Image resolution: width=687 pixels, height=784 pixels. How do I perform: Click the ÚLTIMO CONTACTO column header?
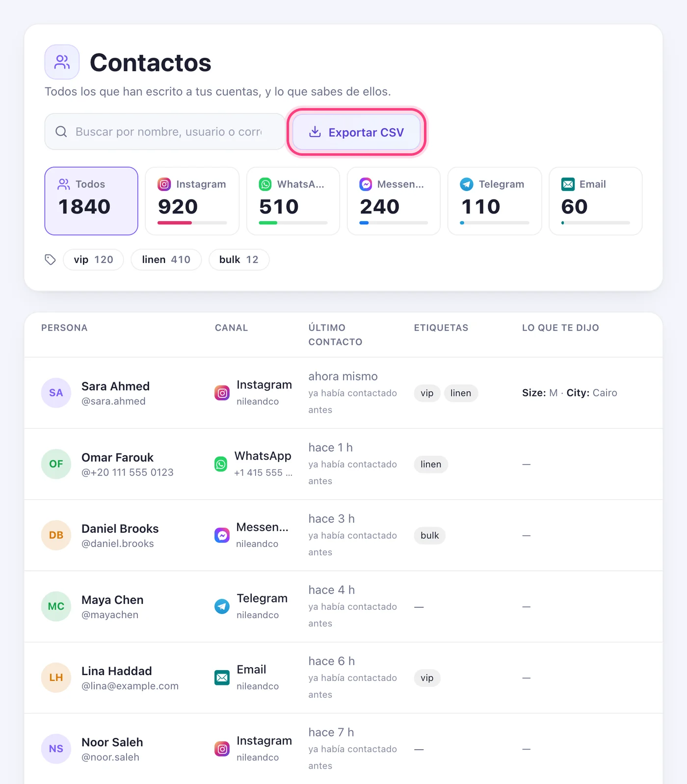[335, 335]
